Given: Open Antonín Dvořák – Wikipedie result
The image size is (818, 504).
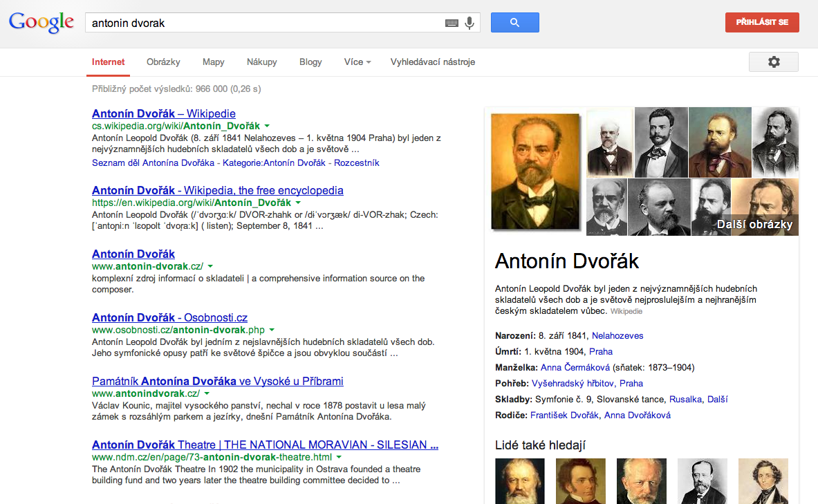Looking at the screenshot, I should point(164,114).
